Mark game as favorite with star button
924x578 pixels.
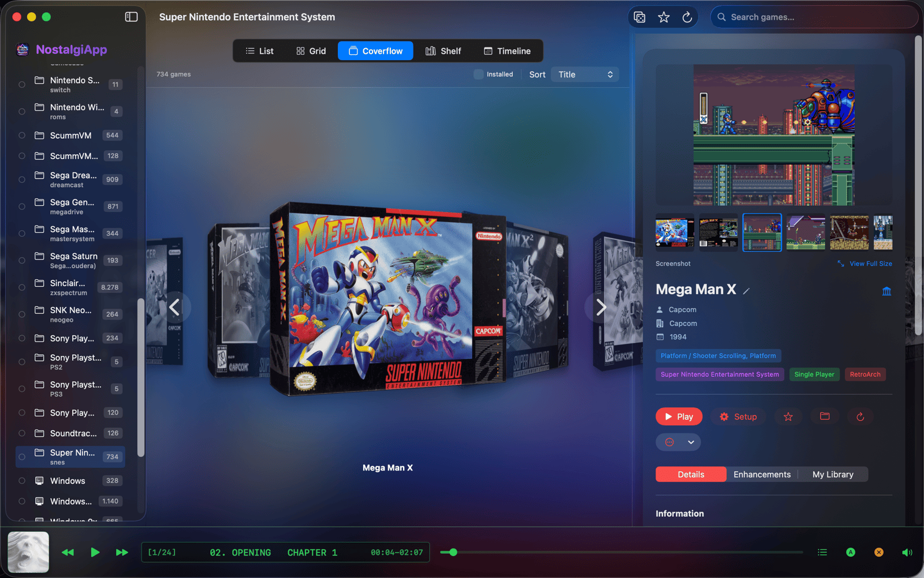coord(788,417)
